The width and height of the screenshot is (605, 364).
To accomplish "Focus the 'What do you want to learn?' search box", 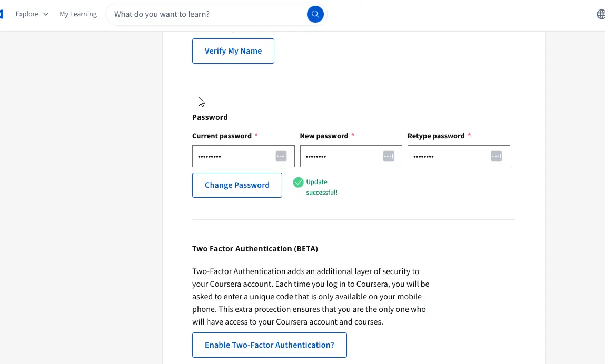I will pos(209,14).
